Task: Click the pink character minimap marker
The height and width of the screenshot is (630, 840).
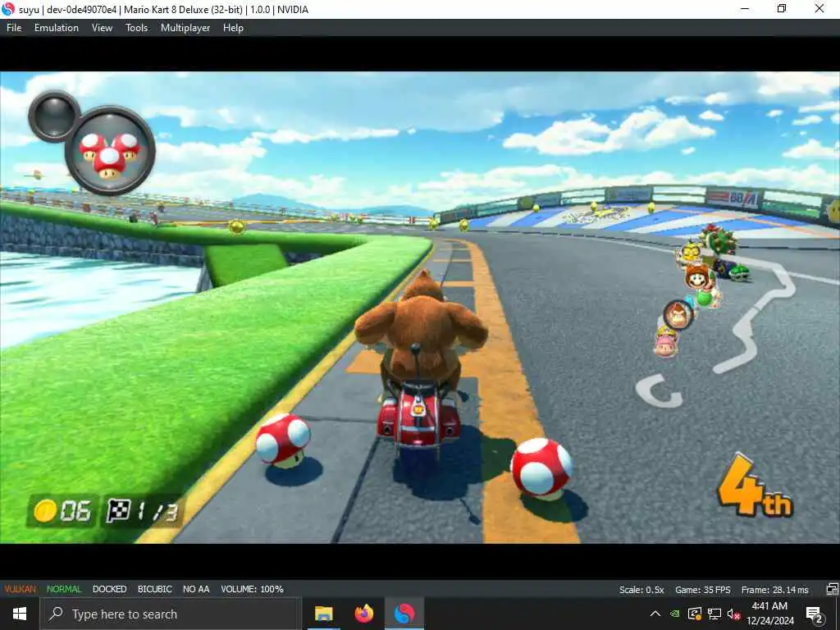Action: [x=666, y=343]
